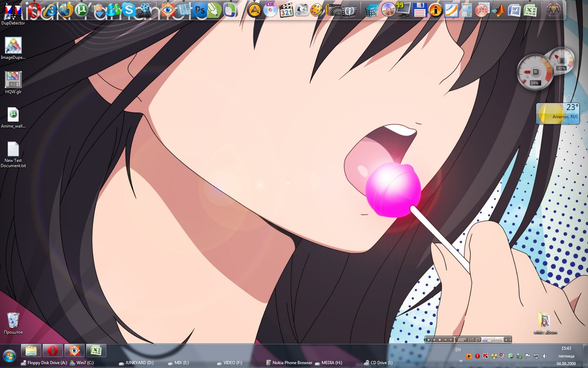Open Floppy Disk Drive (A:) link
The width and height of the screenshot is (588, 368).
(x=44, y=363)
